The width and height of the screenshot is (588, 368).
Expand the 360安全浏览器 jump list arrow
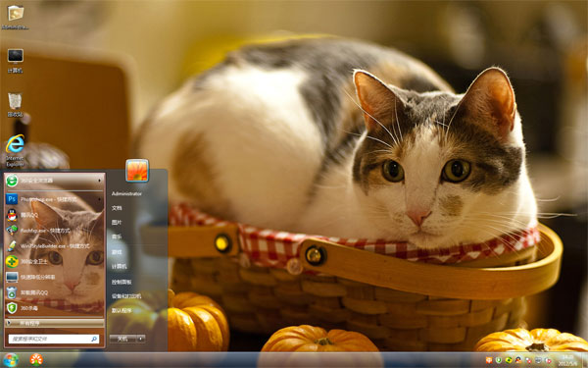99,181
